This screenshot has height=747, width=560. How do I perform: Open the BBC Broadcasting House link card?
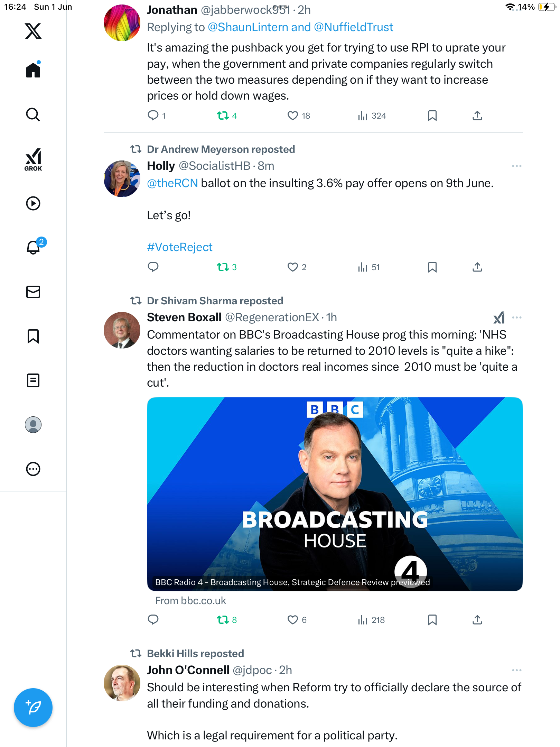point(335,494)
